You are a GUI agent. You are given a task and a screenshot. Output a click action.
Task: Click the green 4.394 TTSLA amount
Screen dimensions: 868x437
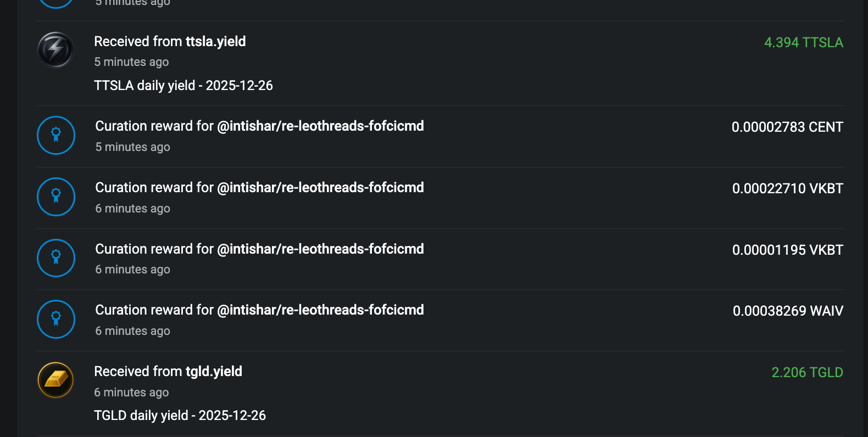coord(803,43)
